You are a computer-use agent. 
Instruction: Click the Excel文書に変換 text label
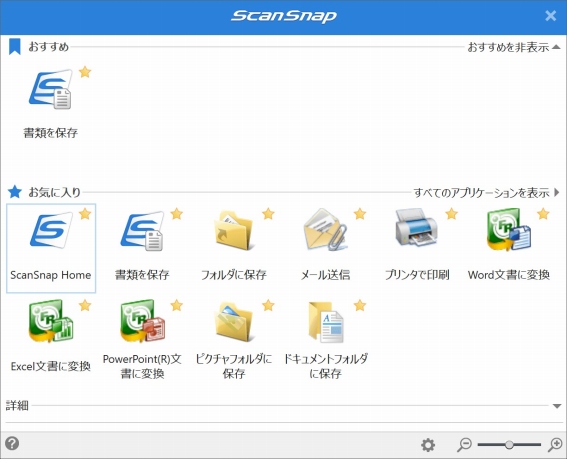(x=51, y=366)
